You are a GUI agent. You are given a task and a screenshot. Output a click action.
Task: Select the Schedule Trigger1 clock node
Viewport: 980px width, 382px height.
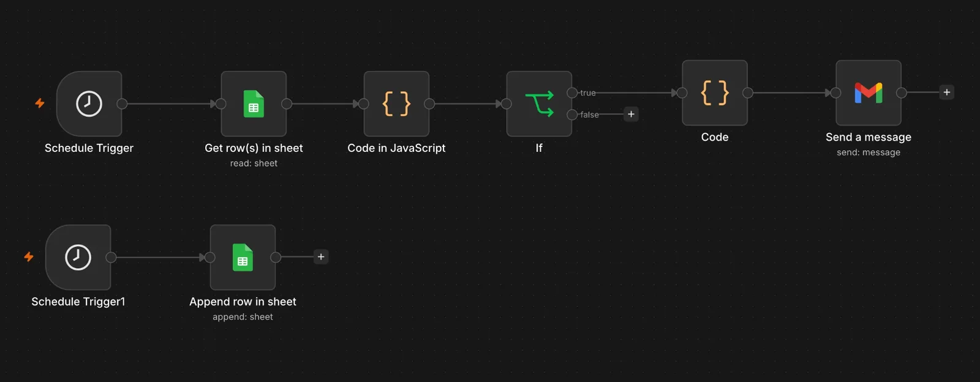(x=78, y=257)
